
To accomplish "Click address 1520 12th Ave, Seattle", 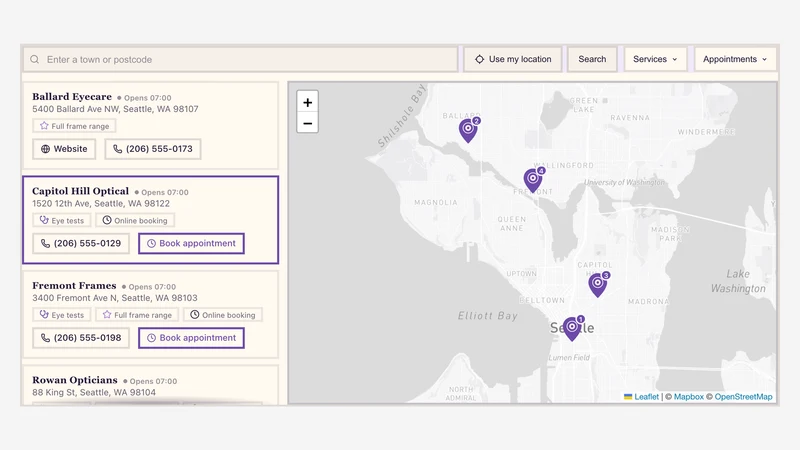I will 101,204.
